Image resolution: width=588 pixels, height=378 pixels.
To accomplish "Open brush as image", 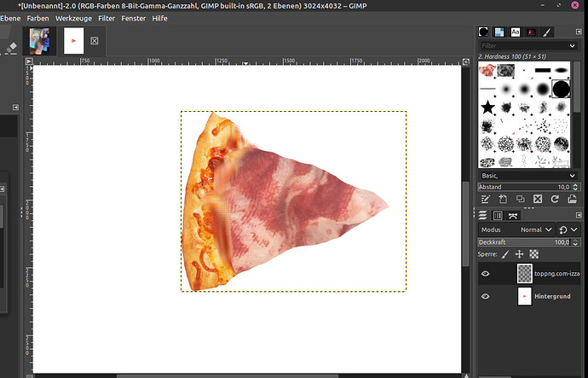I will tap(573, 199).
